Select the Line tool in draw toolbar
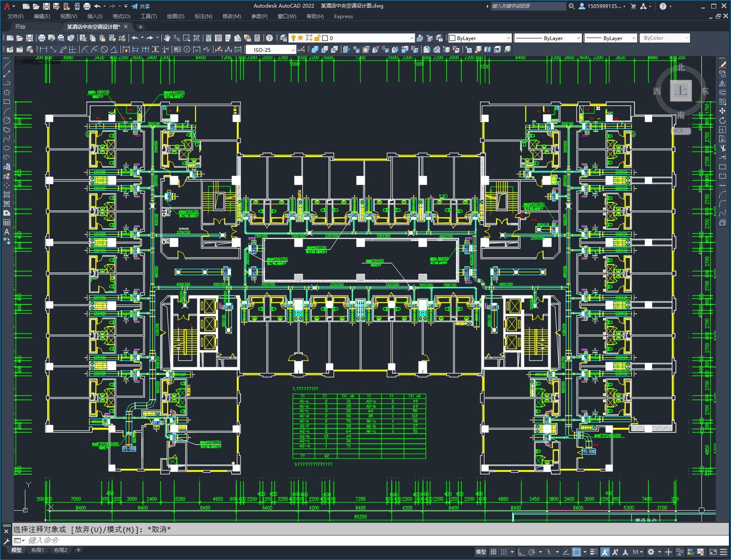Screen dimensions: 731x560 point(7,65)
